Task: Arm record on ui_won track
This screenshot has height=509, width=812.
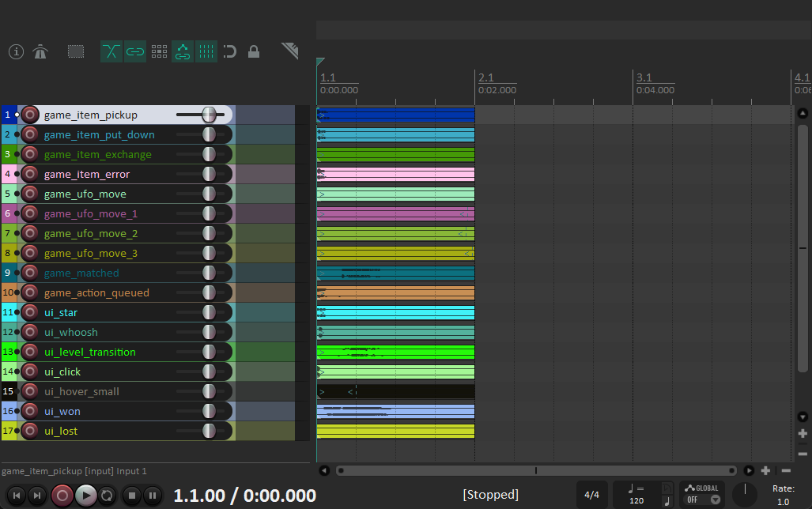Action: (x=30, y=411)
